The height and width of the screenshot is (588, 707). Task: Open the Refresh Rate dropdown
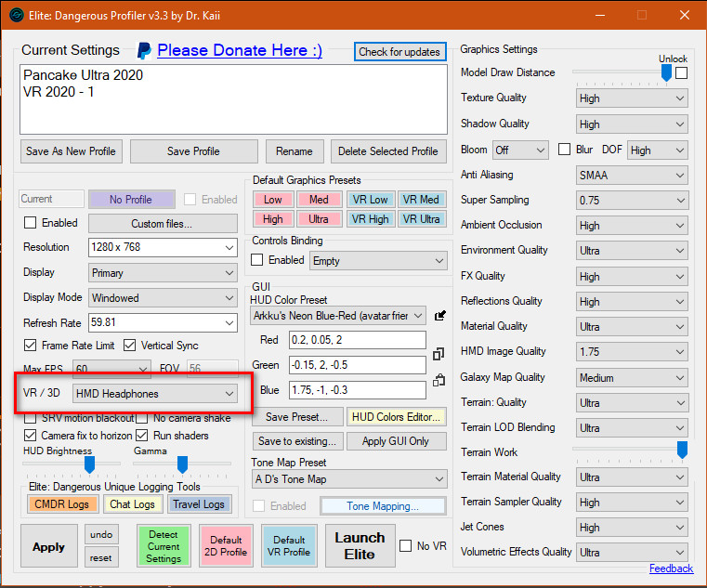click(163, 323)
